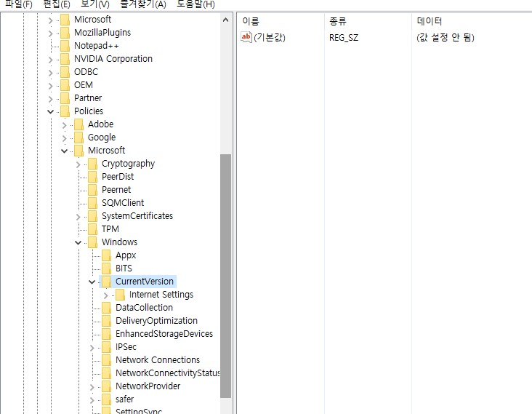Expand the Partner key

tap(51, 99)
